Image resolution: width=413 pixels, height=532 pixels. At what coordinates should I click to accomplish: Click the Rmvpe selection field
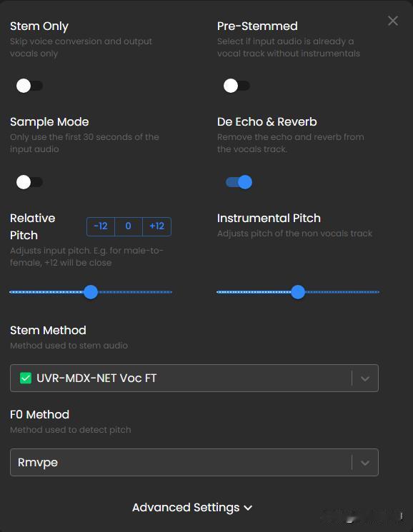194,463
